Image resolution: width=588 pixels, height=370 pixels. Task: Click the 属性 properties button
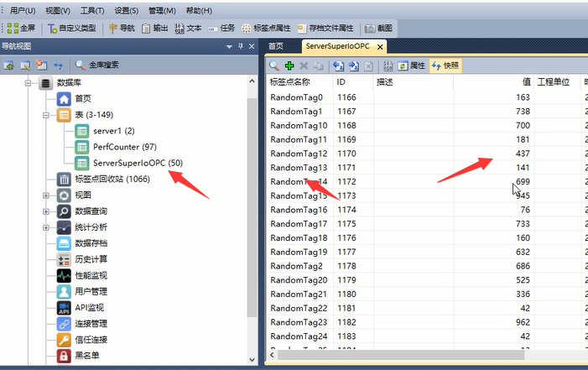point(411,65)
